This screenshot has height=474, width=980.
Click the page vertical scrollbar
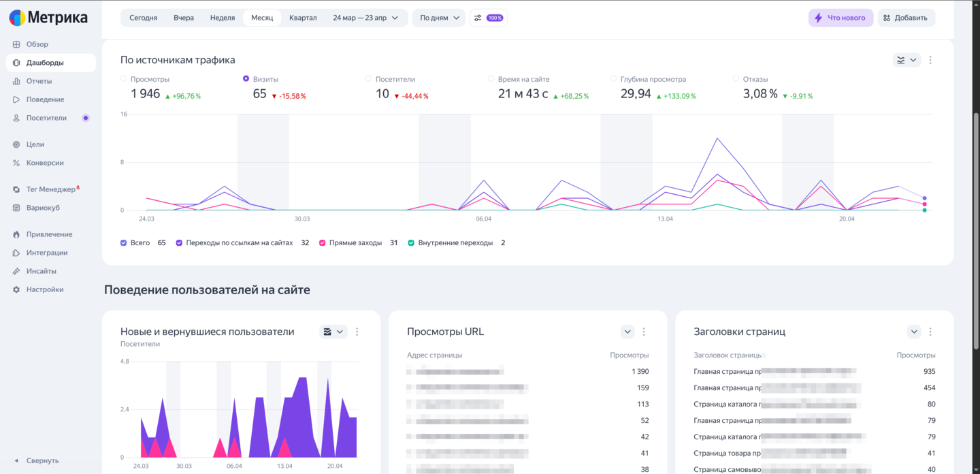[976, 204]
